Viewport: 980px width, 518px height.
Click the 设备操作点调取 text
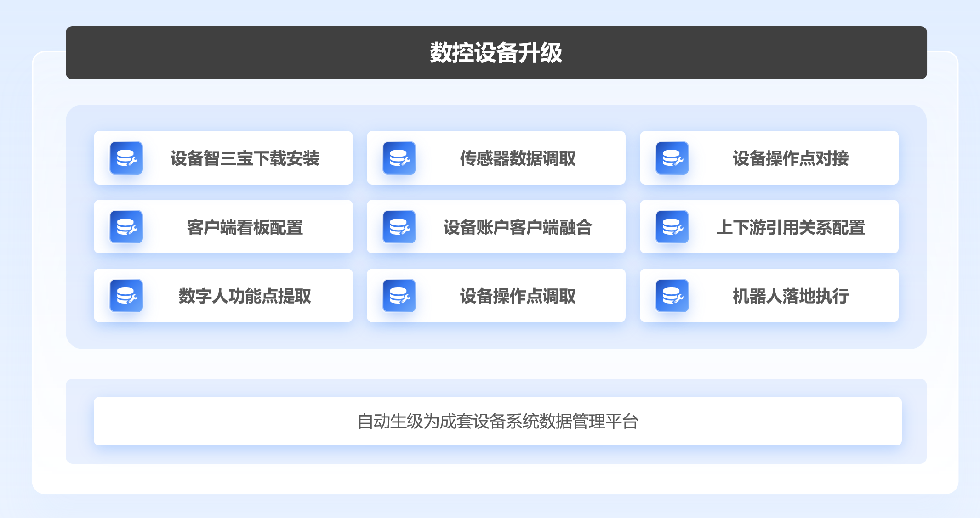[x=518, y=296]
